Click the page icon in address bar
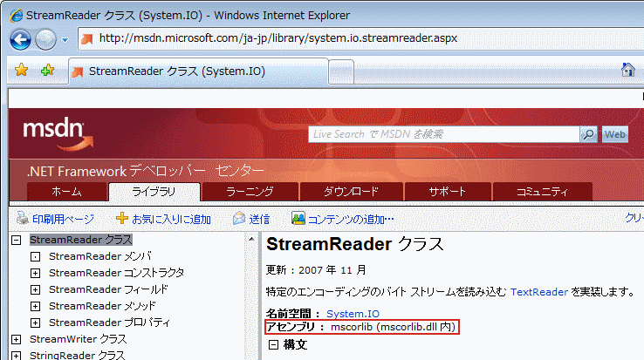This screenshot has width=644, height=360. [86, 39]
